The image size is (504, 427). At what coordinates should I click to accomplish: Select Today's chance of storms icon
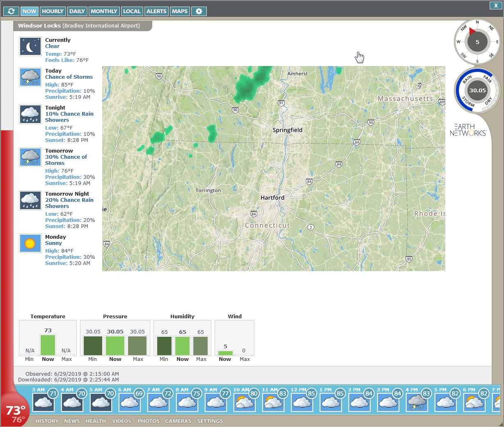pyautogui.click(x=30, y=77)
